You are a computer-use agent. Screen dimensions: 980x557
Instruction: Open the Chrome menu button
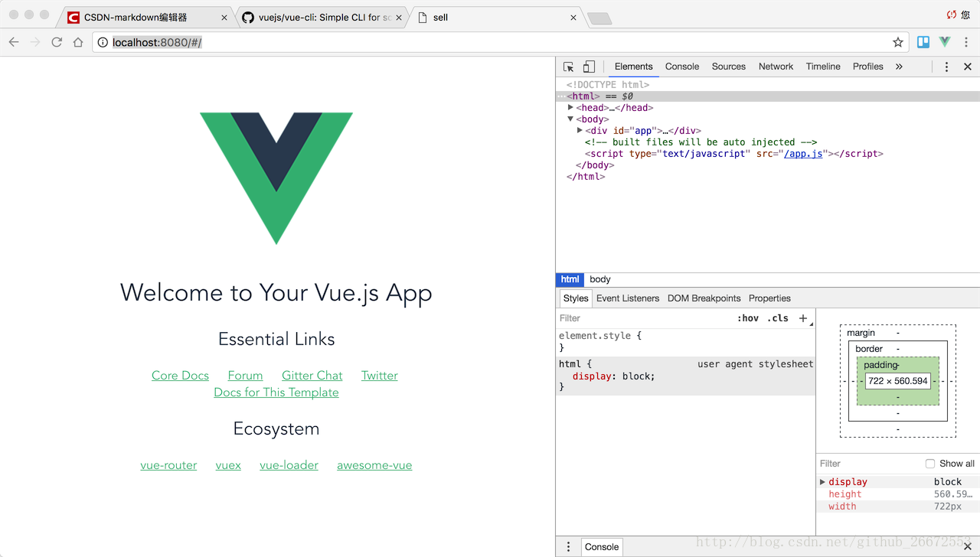[967, 42]
